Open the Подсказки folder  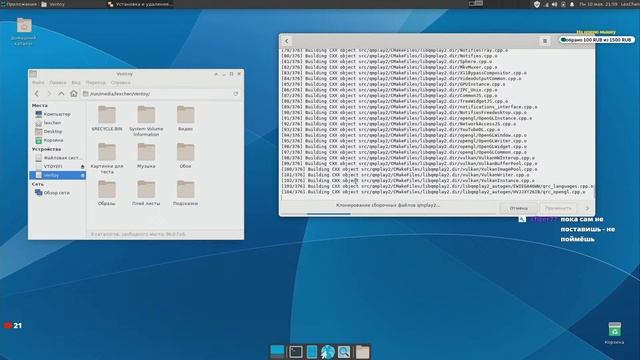(x=185, y=193)
